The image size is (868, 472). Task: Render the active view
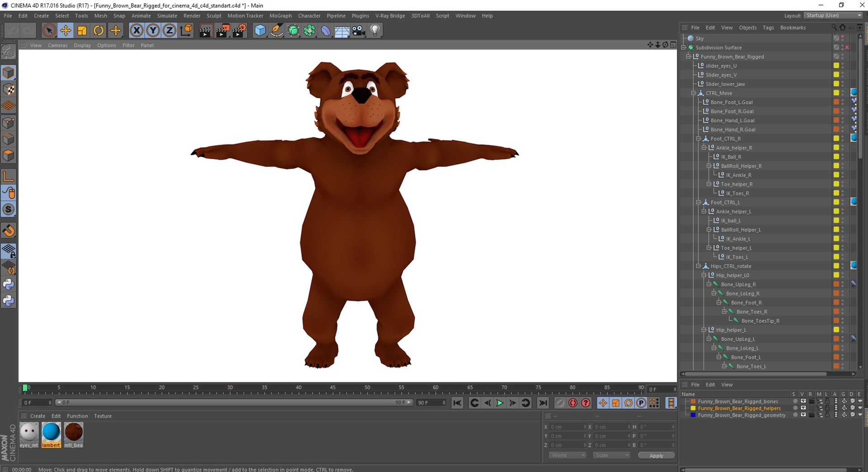point(206,31)
